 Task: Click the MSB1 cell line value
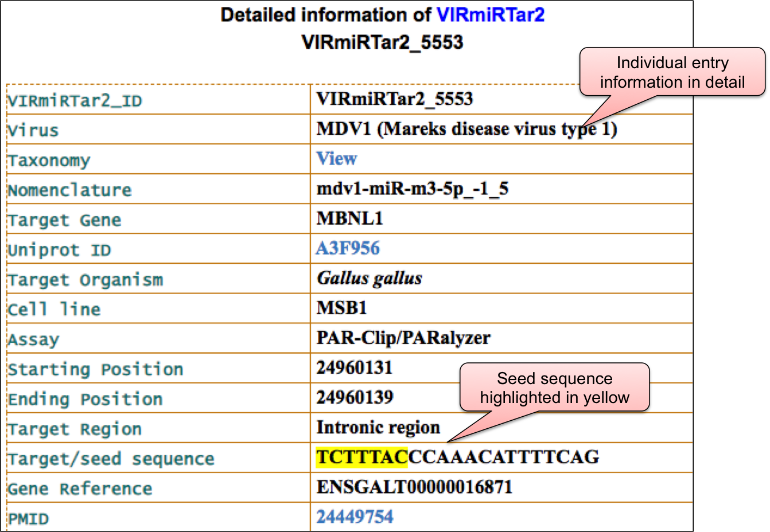[x=341, y=308]
